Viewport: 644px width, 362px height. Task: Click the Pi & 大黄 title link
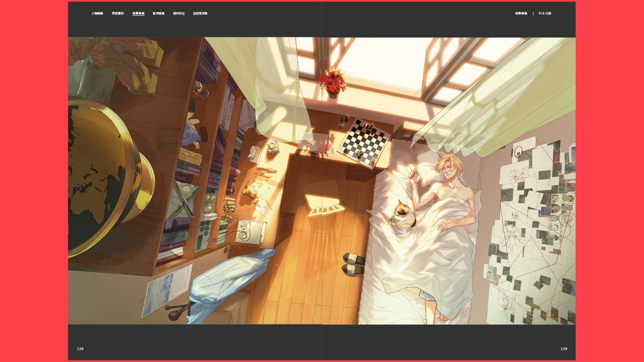pyautogui.click(x=545, y=13)
